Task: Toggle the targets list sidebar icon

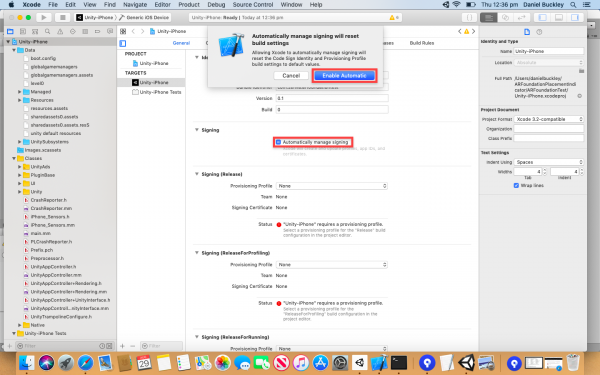Action: pos(123,43)
